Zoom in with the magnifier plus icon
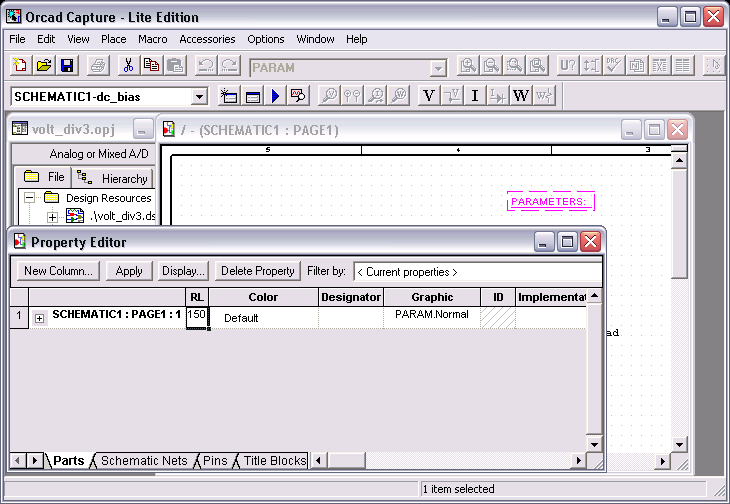Viewport: 730px width, 504px height. click(468, 66)
